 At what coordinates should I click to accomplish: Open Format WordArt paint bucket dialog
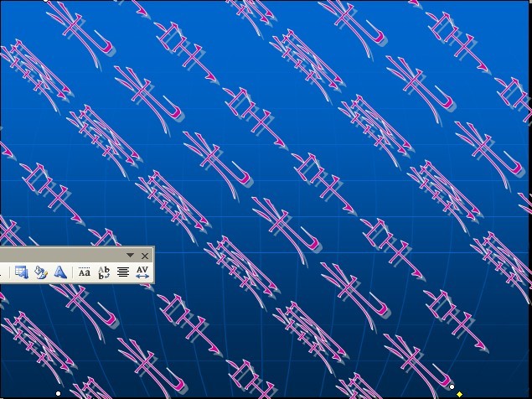[41, 272]
